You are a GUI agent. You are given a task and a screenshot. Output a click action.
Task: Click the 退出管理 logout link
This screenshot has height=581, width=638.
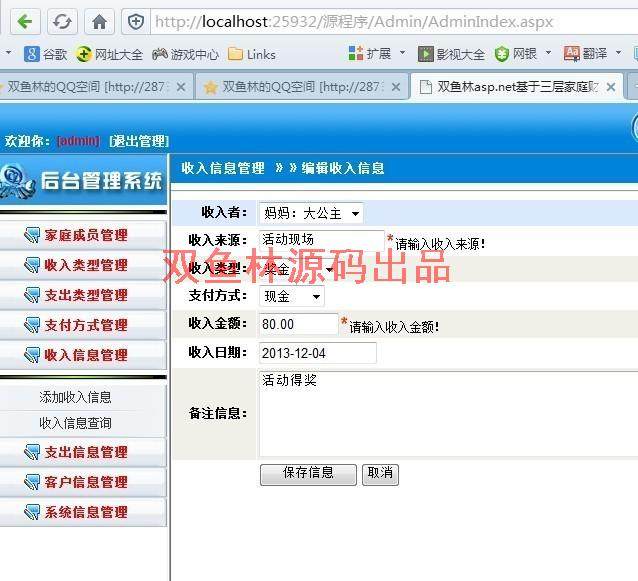[139, 141]
